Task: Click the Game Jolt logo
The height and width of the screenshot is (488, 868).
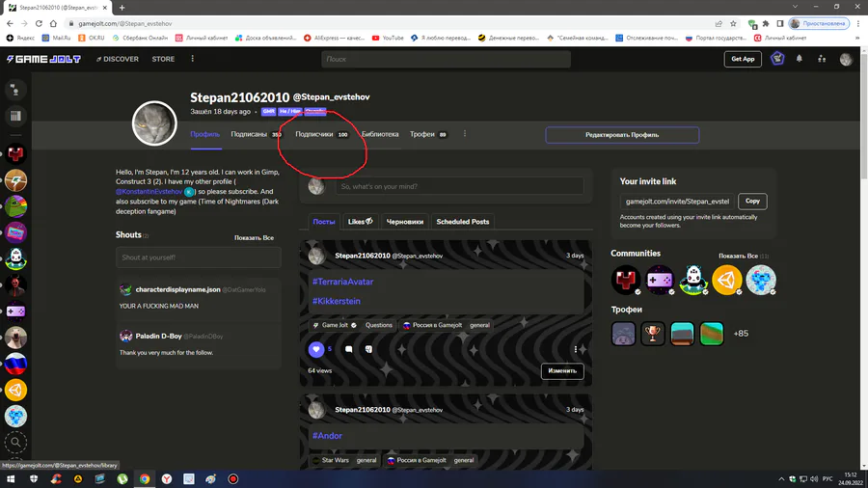Action: tap(43, 59)
